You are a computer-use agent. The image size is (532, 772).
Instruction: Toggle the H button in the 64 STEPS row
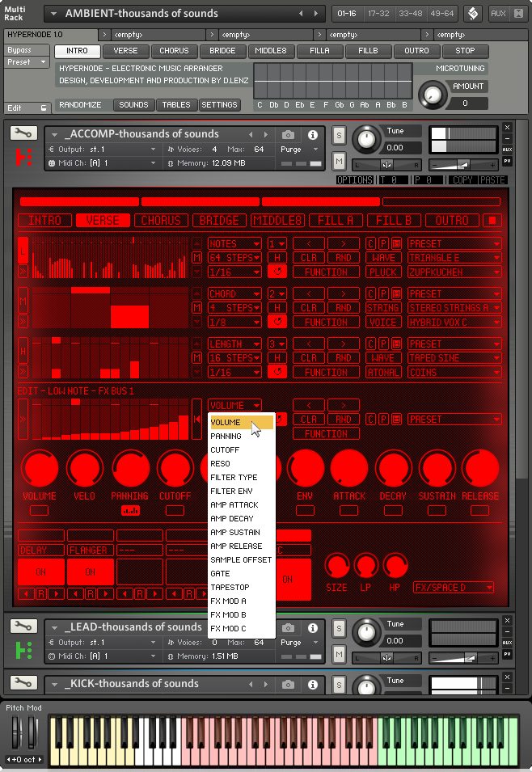[x=277, y=258]
